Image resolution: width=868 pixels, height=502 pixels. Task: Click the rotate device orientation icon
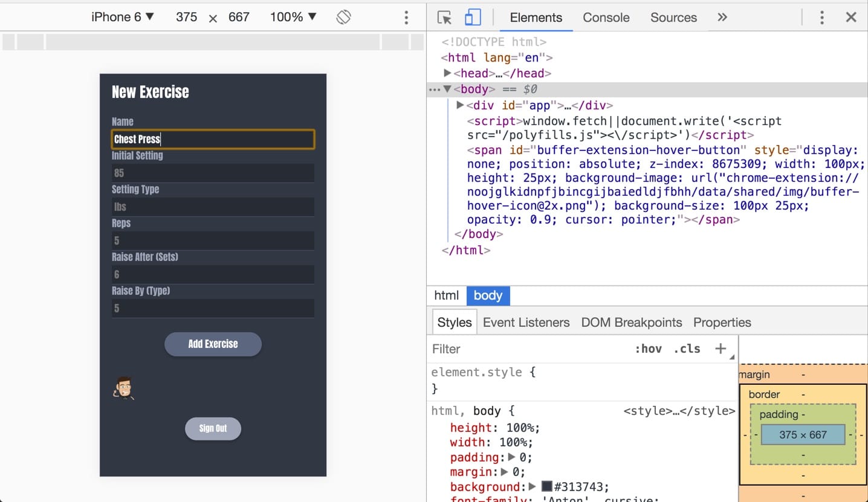pyautogui.click(x=343, y=17)
